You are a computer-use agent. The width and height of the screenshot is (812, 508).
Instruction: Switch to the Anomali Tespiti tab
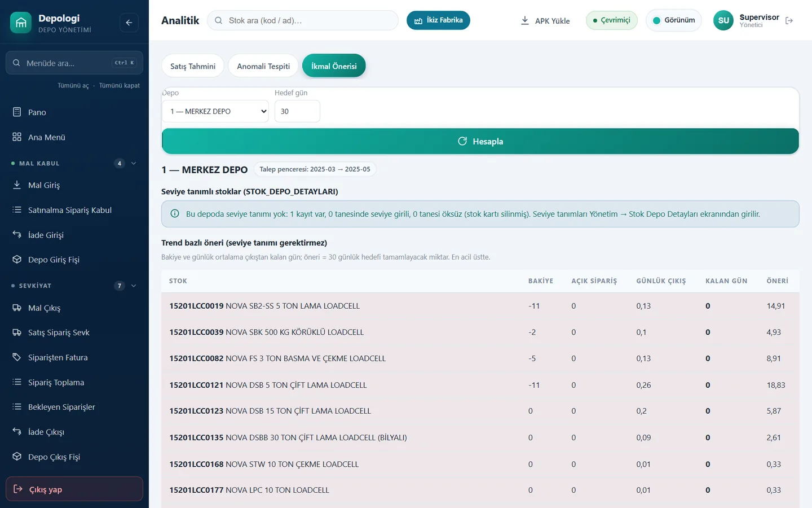tap(263, 66)
